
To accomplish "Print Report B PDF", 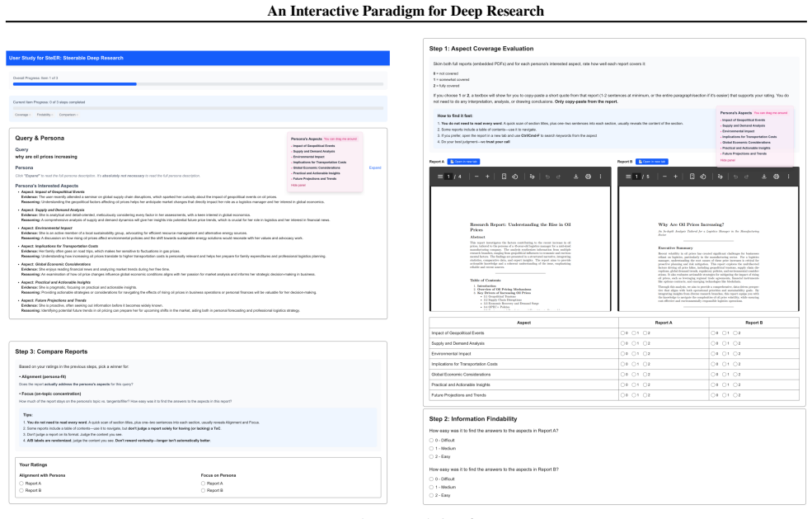I will tap(776, 177).
